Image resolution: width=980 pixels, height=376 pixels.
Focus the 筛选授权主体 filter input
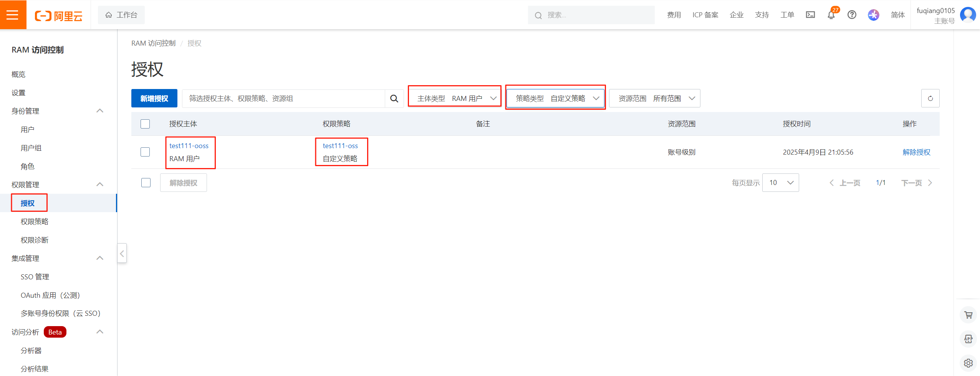point(283,99)
